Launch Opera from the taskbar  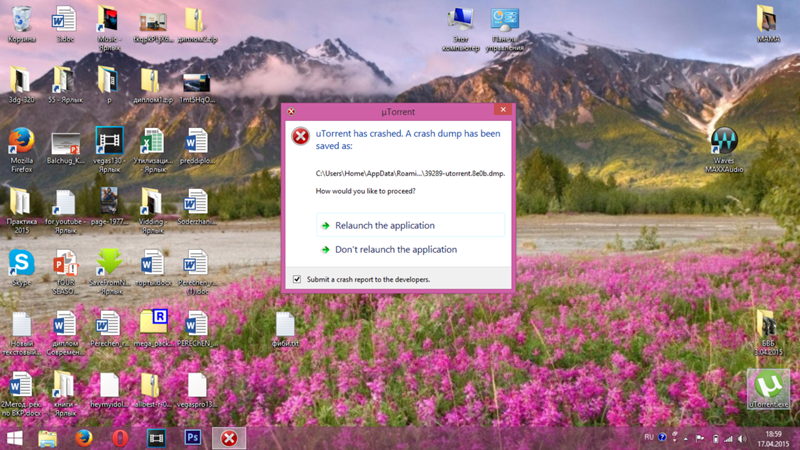pos(120,438)
